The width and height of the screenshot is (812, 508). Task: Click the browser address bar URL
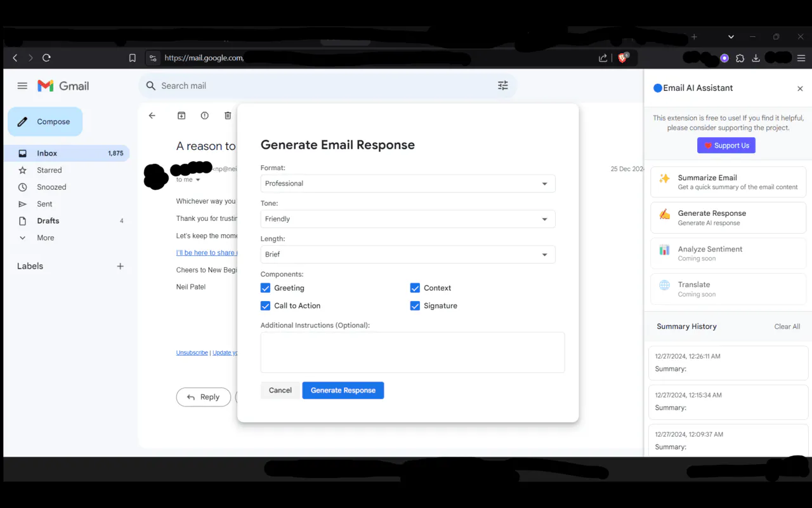click(x=204, y=58)
